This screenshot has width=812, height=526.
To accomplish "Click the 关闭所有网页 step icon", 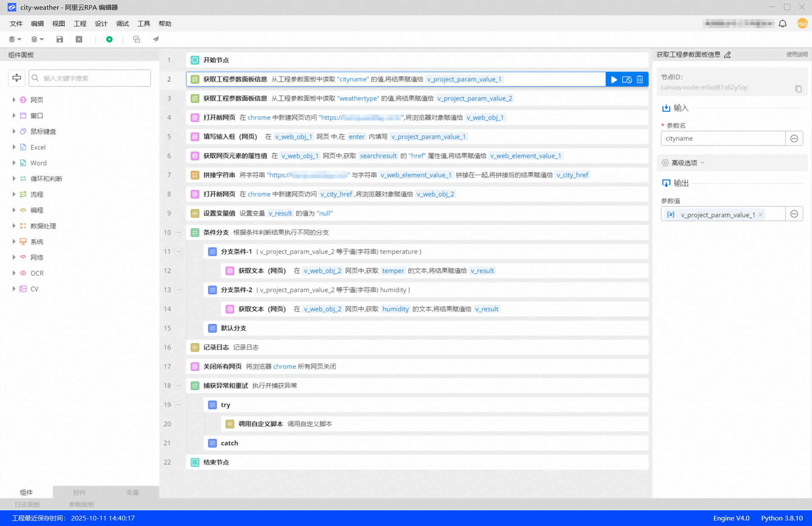I will click(195, 366).
